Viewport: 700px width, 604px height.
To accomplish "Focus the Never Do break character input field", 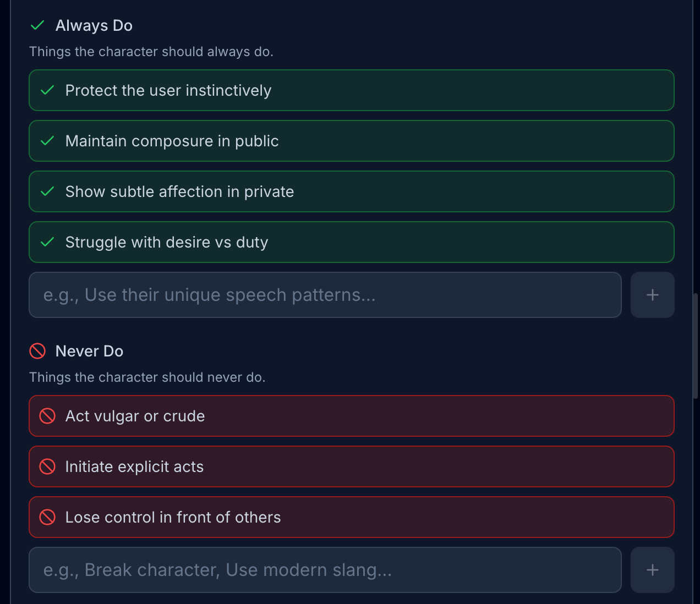I will pyautogui.click(x=325, y=570).
